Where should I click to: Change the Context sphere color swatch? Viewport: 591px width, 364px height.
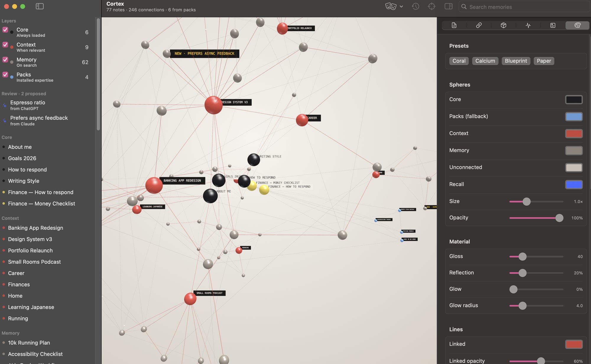pyautogui.click(x=574, y=133)
